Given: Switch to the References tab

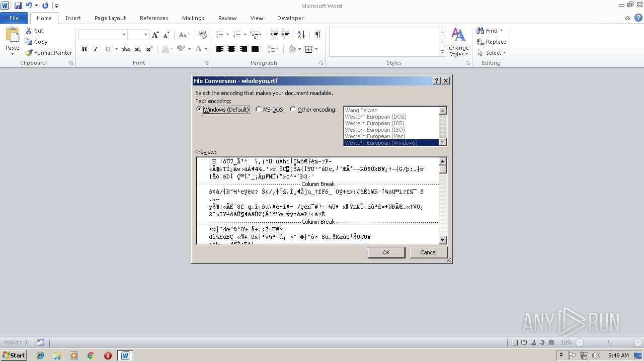Looking at the screenshot, I should 154,18.
